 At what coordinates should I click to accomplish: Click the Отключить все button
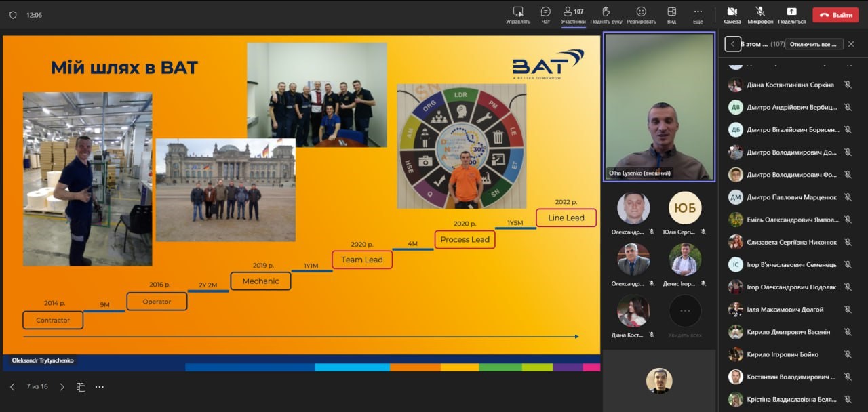pyautogui.click(x=814, y=44)
